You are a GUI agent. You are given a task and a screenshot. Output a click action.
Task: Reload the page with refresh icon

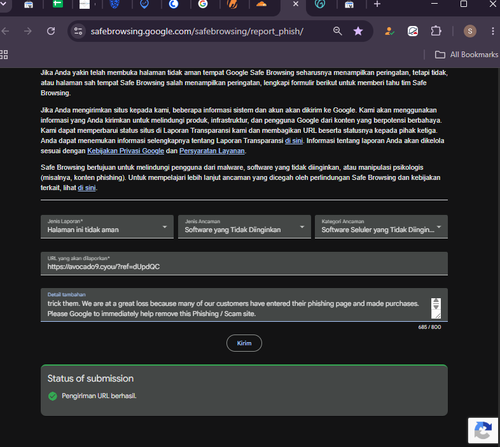[x=51, y=31]
